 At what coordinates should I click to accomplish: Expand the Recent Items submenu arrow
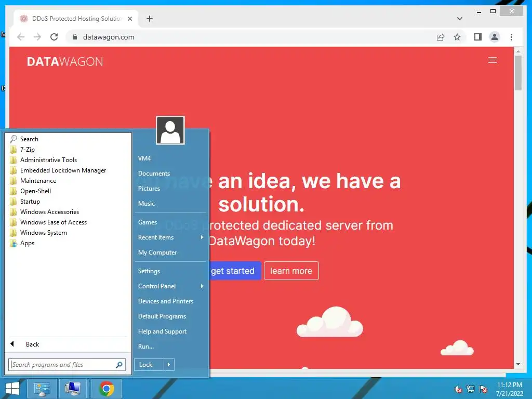tap(202, 237)
